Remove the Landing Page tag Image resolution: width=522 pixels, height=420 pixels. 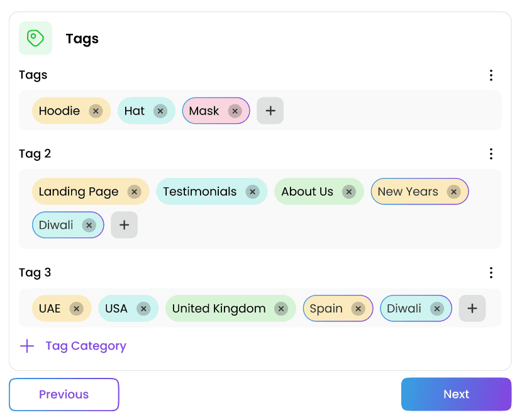click(134, 192)
